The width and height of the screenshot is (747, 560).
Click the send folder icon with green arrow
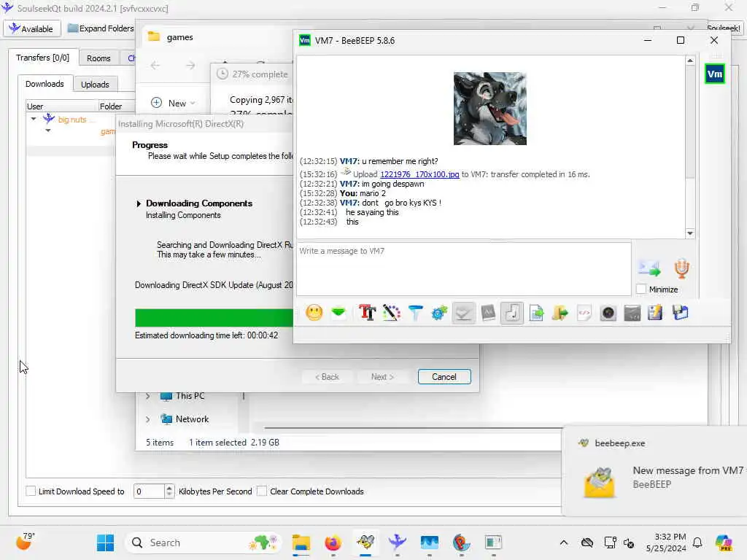(560, 313)
